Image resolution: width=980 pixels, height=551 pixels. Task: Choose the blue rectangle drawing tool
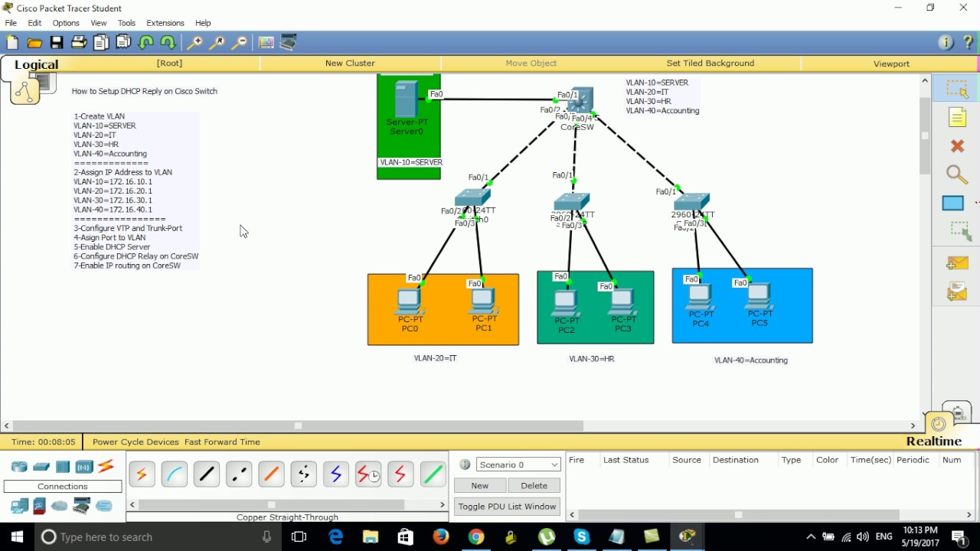(953, 204)
